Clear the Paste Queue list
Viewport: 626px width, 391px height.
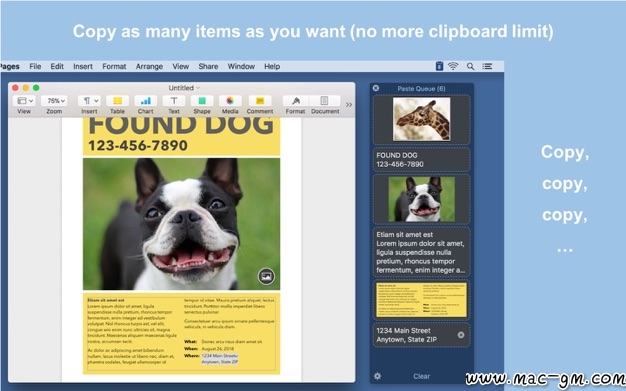point(422,376)
